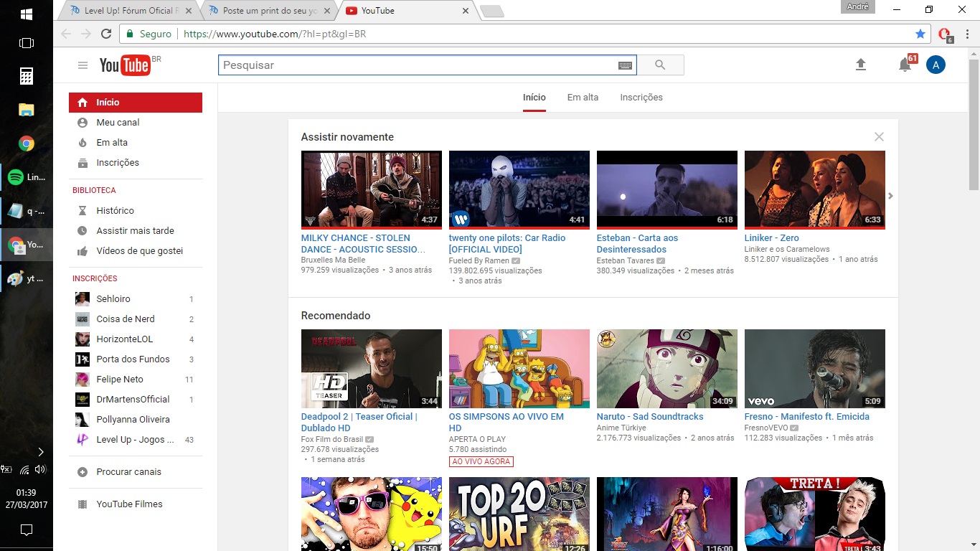Screen dimensions: 980x551
Task: Open the Windows Start button
Action: click(27, 14)
